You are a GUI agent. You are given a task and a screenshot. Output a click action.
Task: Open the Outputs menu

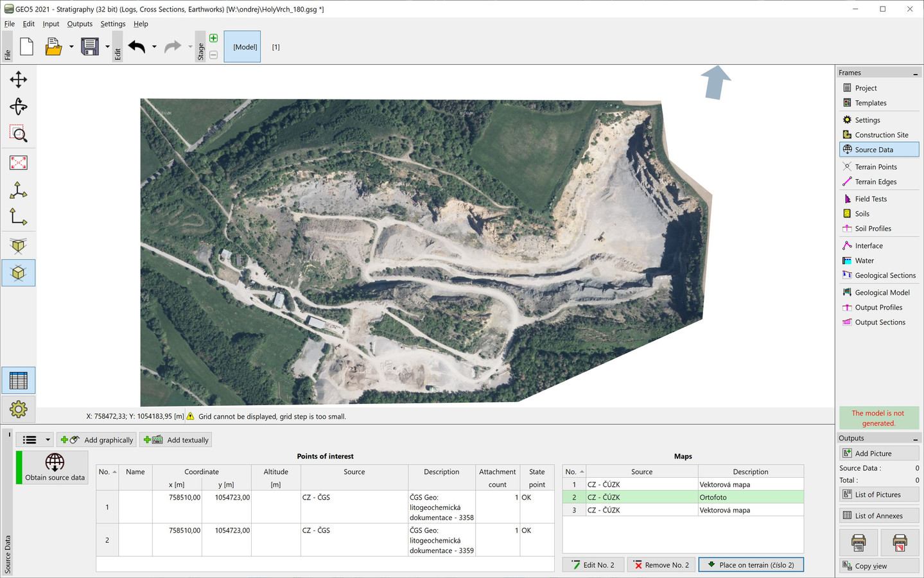click(80, 24)
